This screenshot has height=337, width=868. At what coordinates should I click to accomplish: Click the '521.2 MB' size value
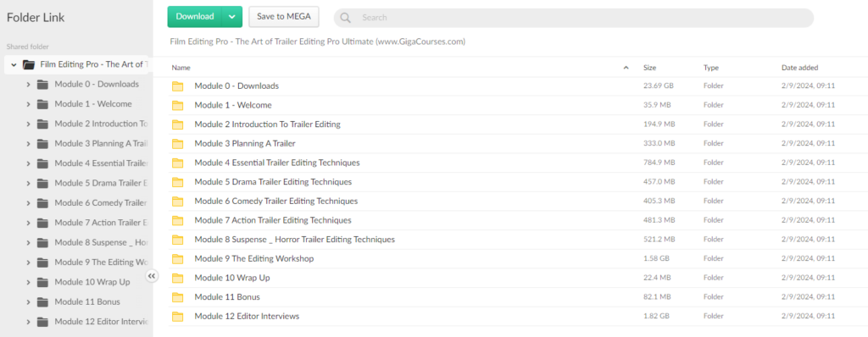tap(659, 240)
